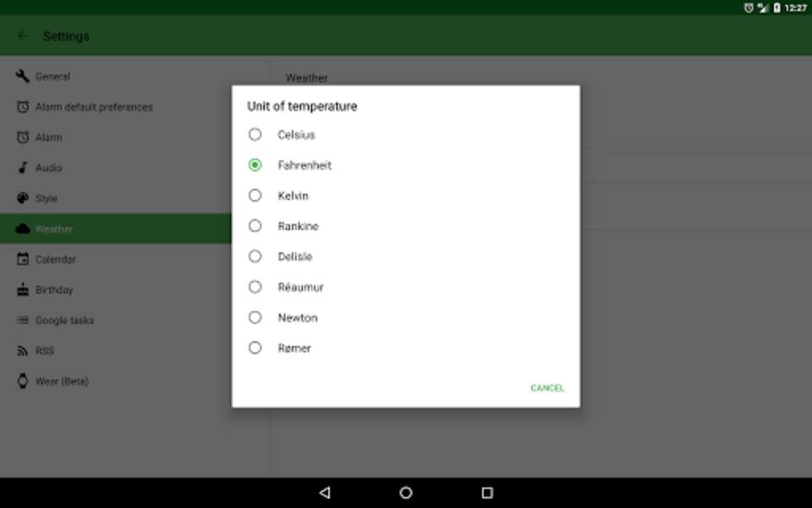
Task: Open the Calendar icon in sidebar
Action: pyautogui.click(x=22, y=259)
